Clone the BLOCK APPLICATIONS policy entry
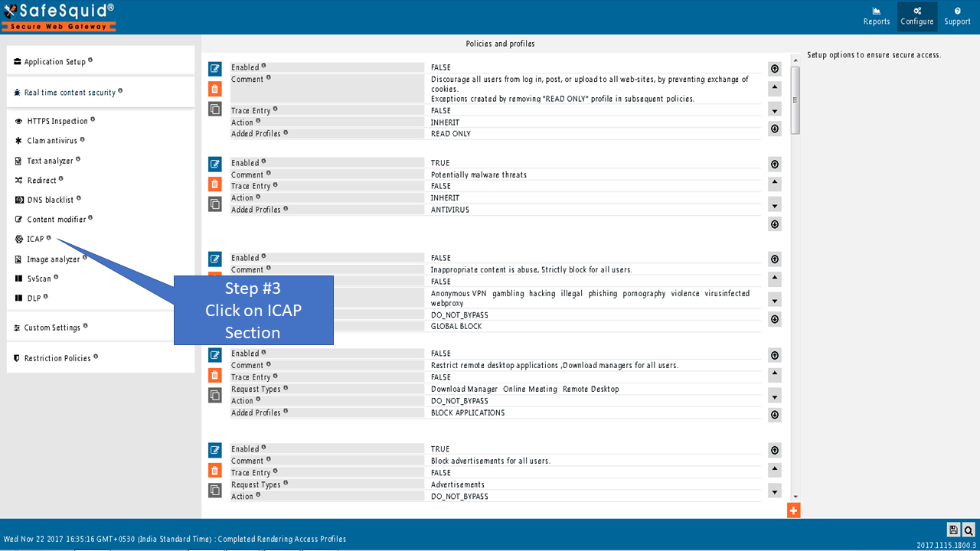This screenshot has height=551, width=980. coord(215,396)
